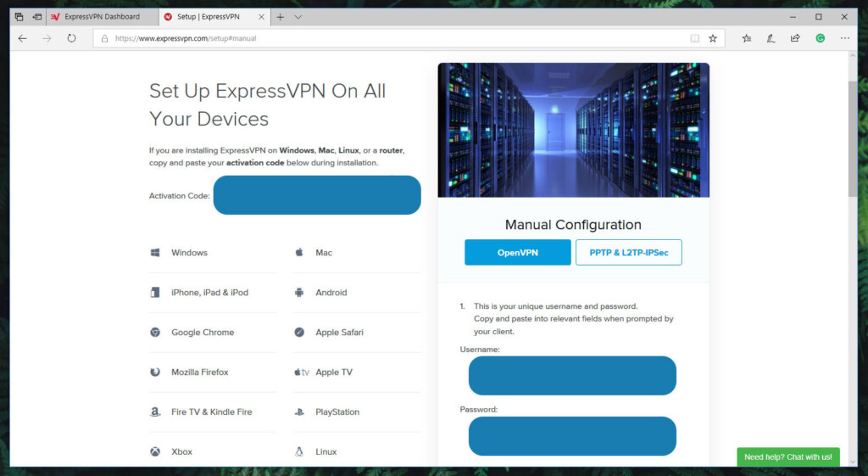Viewport: 868px width, 476px height.
Task: Expand the tab preview chevron
Action: click(298, 17)
